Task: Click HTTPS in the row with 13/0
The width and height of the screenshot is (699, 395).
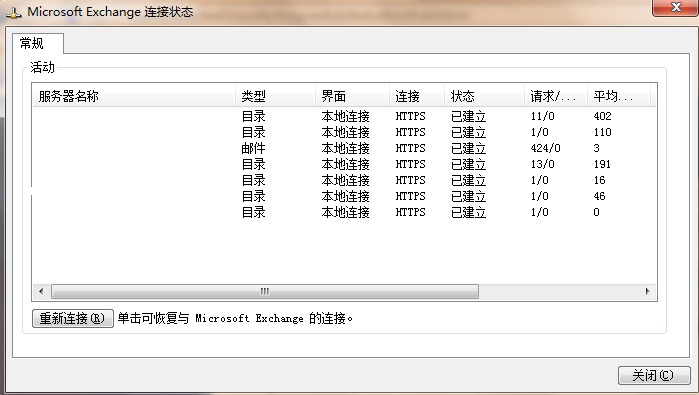Action: (410, 164)
